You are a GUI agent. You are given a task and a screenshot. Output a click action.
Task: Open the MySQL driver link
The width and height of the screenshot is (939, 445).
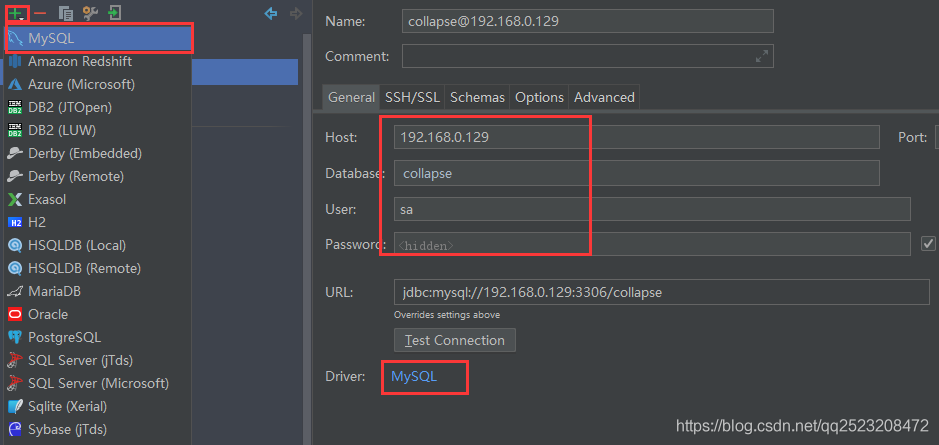(414, 376)
